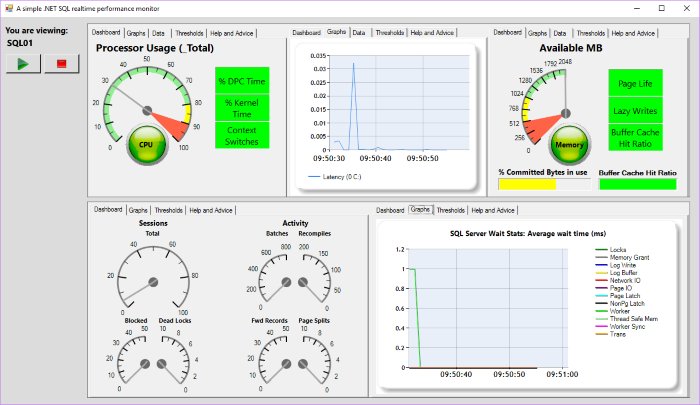Click the Lazy Writes indicator

click(635, 111)
